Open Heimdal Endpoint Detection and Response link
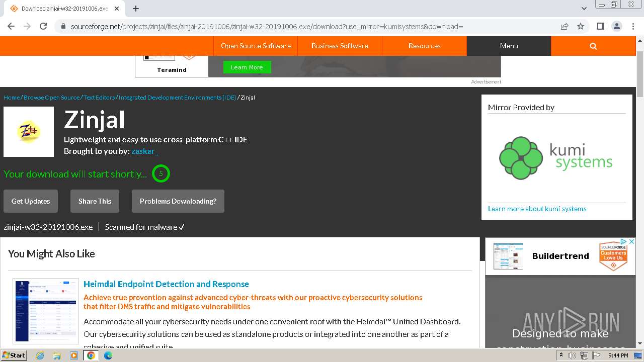 tap(166, 284)
